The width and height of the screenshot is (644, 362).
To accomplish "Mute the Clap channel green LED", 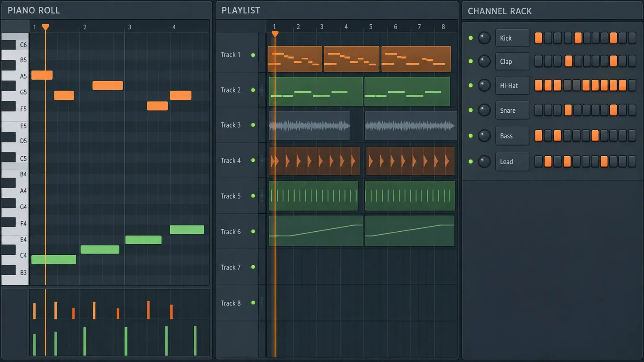I will (470, 61).
